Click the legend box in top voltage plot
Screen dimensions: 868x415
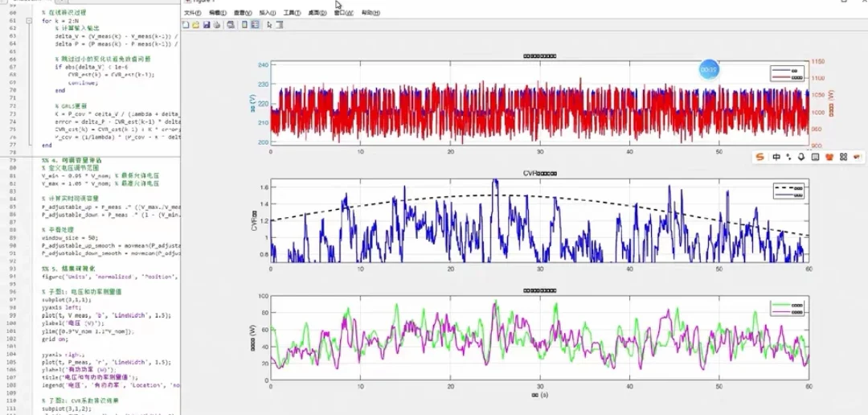(x=787, y=74)
